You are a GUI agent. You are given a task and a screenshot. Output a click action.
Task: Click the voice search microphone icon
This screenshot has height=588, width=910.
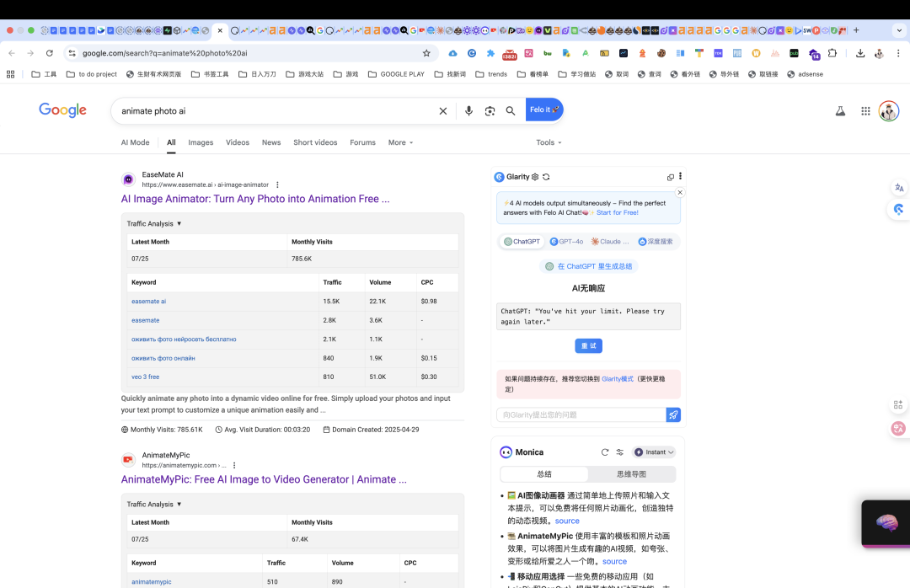coord(468,111)
